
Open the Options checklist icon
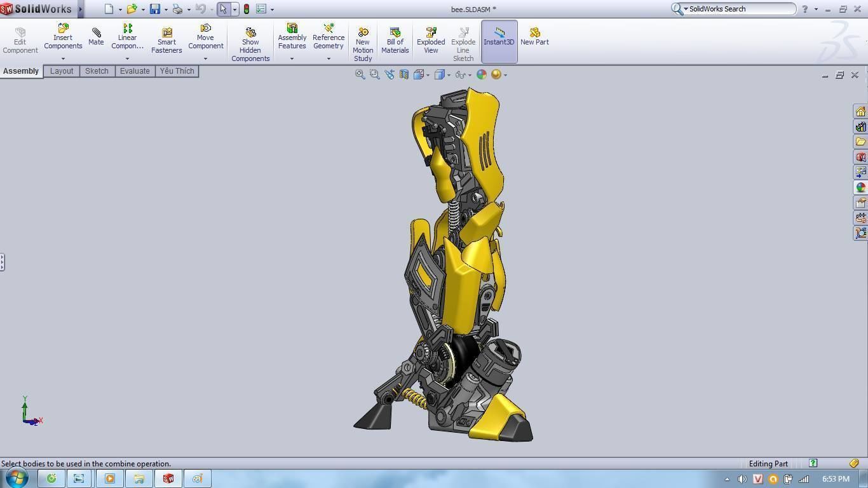[x=261, y=9]
